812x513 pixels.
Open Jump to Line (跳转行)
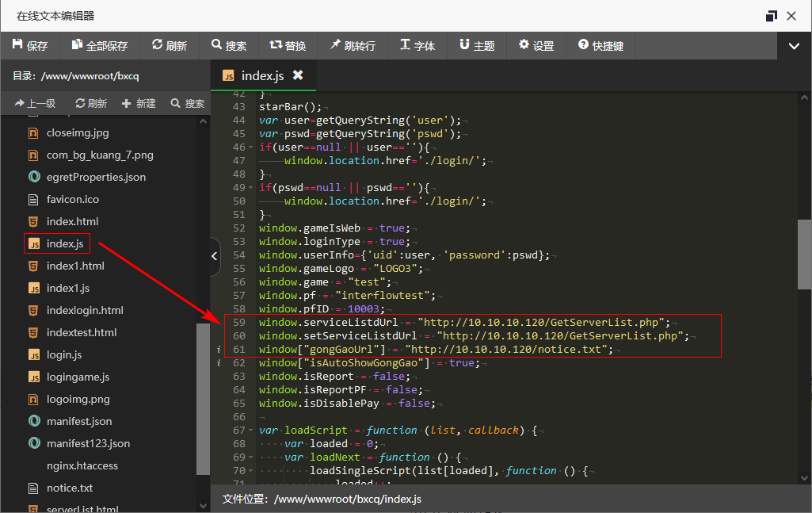(x=353, y=46)
